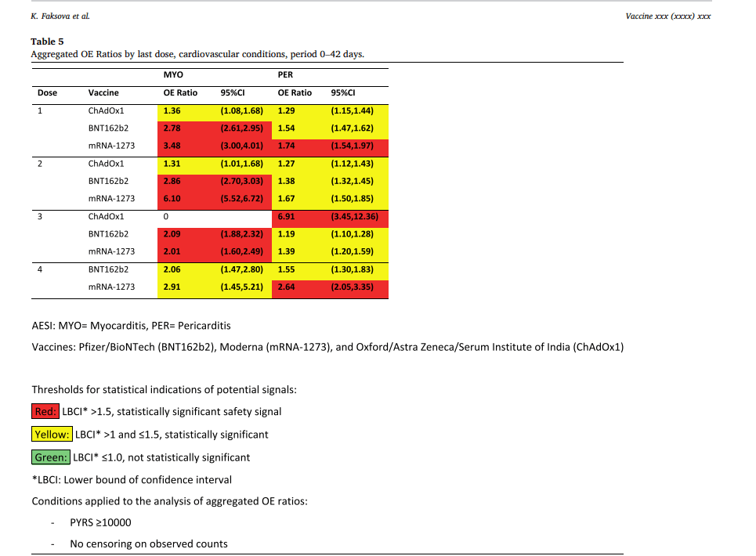Click the Green legend color box
Image resolution: width=756 pixels, height=556 pixels.
(50, 457)
